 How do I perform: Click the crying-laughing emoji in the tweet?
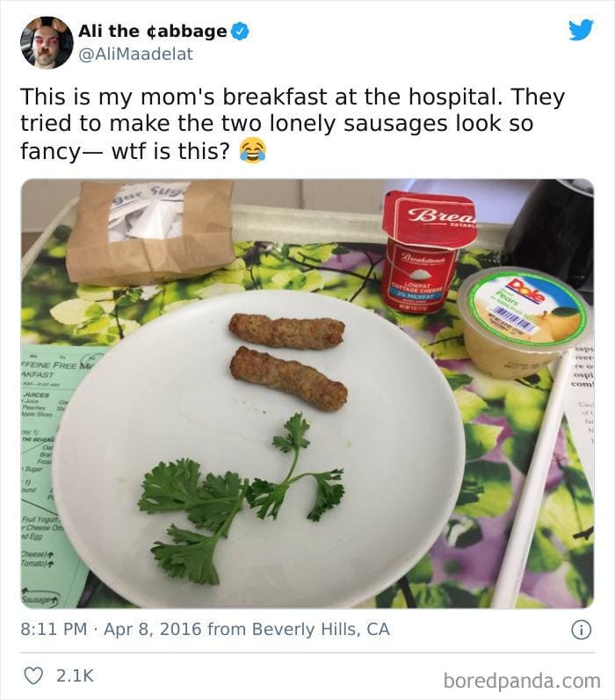253,150
